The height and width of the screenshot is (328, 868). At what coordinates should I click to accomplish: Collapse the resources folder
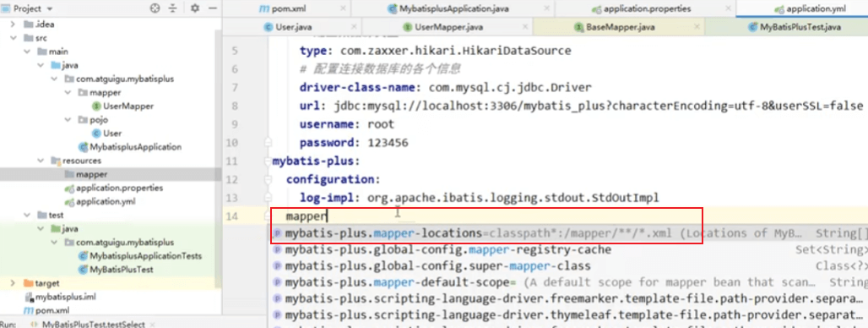[41, 161]
